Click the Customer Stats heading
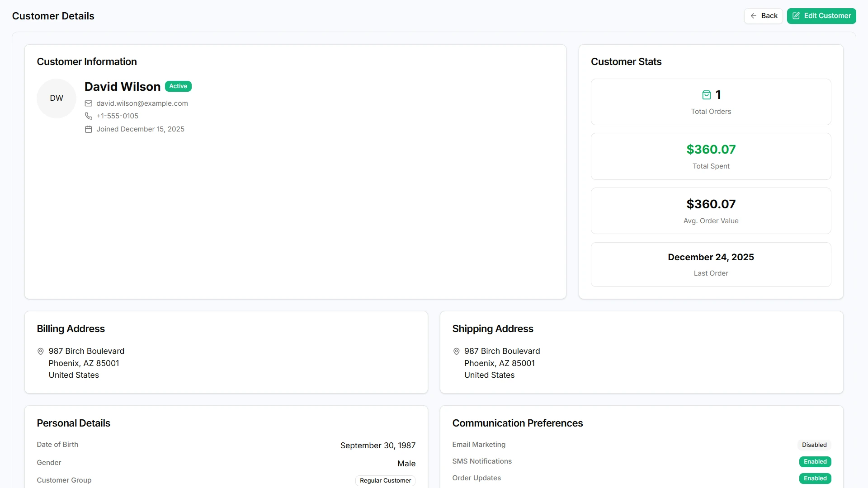This screenshot has width=868, height=488. pos(626,62)
